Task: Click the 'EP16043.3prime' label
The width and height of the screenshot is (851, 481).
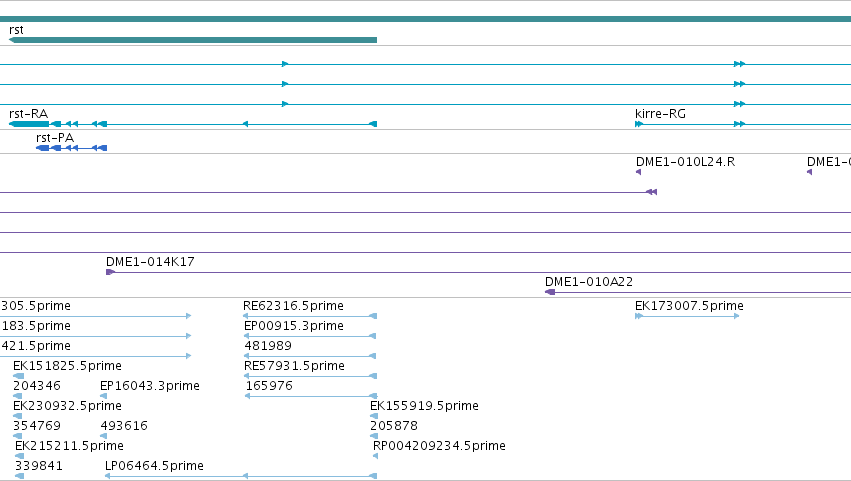Action: point(150,386)
